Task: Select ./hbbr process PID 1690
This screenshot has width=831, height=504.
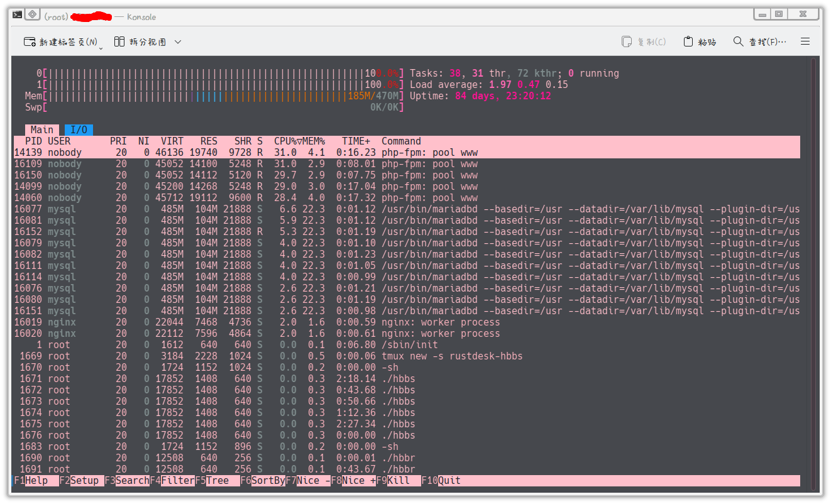Action: tap(407, 457)
